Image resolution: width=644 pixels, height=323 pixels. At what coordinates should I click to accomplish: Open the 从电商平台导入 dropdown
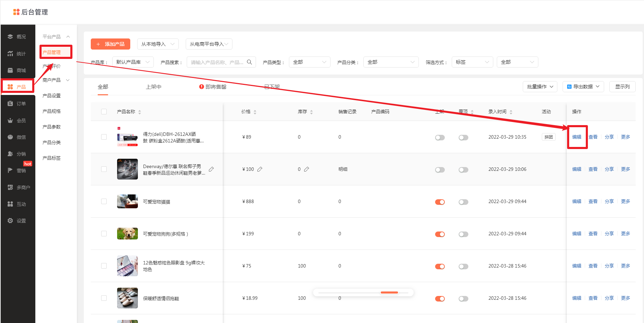tap(209, 44)
